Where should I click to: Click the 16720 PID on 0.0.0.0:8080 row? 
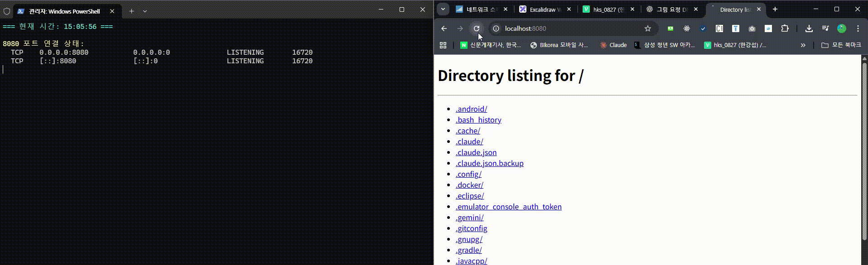tap(302, 52)
